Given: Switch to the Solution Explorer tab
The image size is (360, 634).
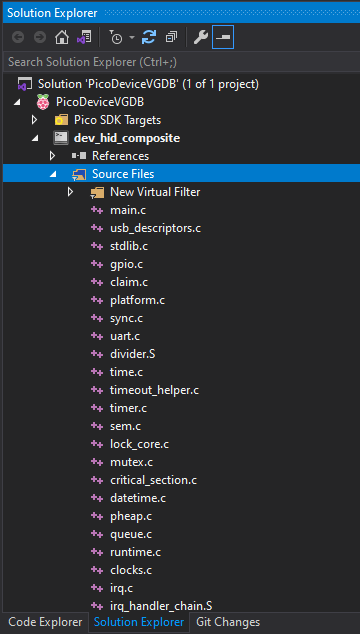Looking at the screenshot, I should pyautogui.click(x=139, y=621).
